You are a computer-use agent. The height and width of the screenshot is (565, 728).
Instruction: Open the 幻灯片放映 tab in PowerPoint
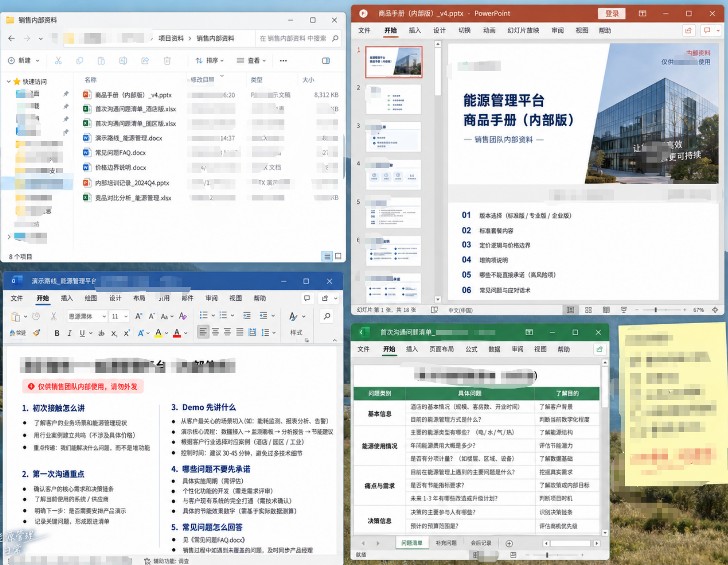point(523,31)
